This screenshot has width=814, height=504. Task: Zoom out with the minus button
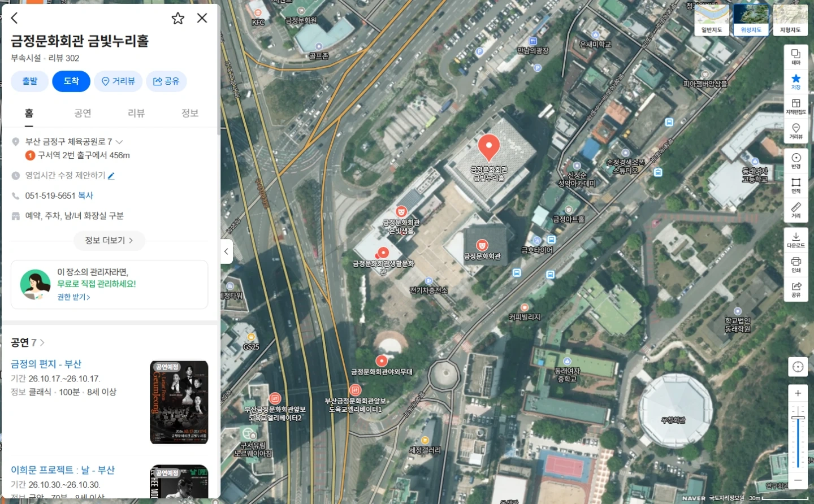(798, 480)
